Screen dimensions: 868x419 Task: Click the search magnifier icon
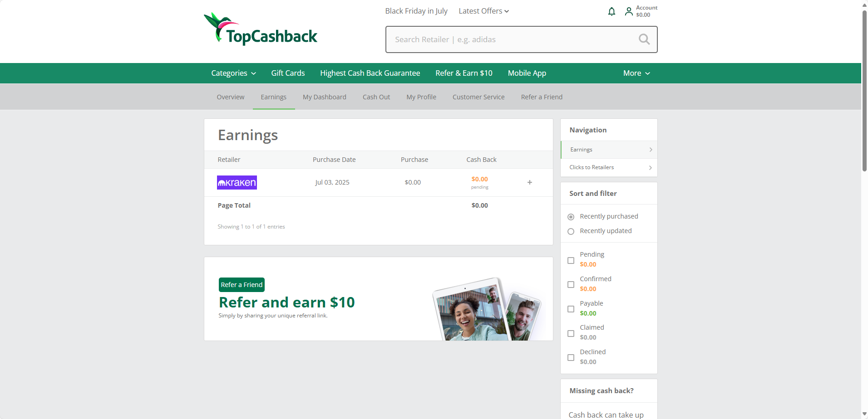[644, 39]
